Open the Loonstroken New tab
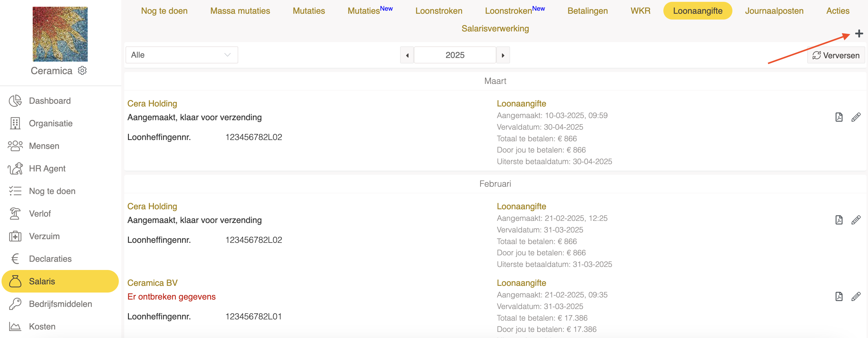Viewport: 868px width, 338px height. 515,11
